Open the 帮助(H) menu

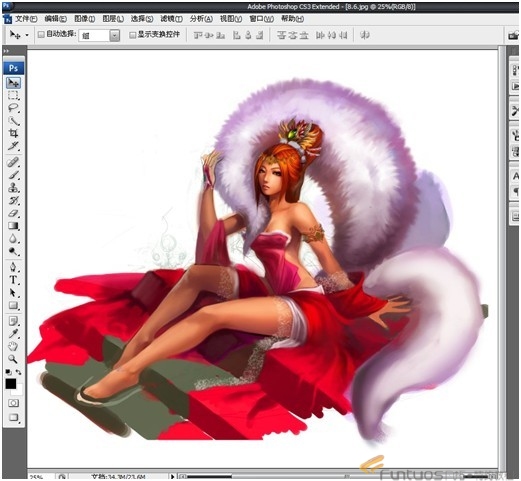click(x=292, y=19)
